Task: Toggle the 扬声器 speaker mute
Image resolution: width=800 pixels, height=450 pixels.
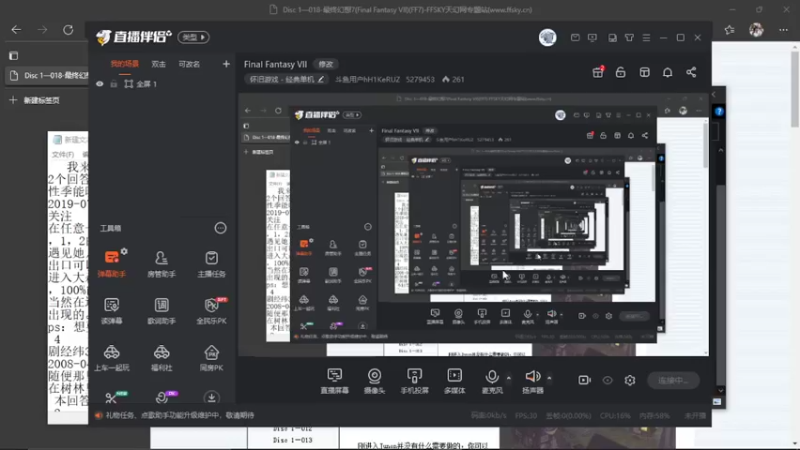Action: tap(533, 381)
